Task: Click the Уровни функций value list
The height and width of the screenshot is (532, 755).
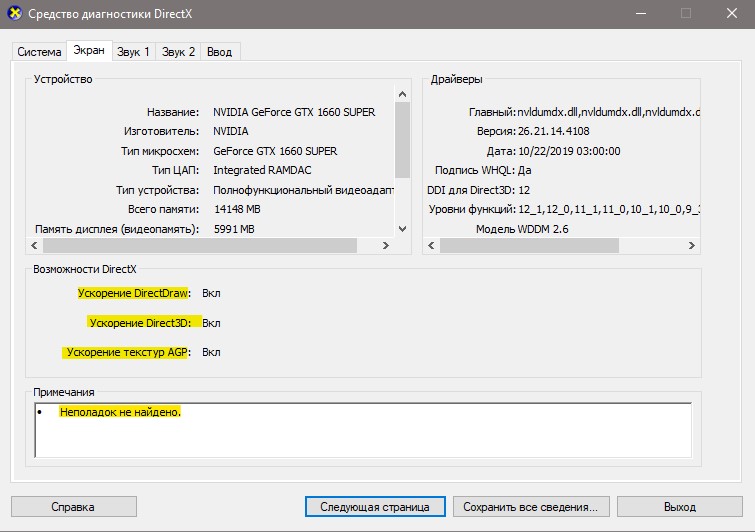Action: [x=609, y=209]
